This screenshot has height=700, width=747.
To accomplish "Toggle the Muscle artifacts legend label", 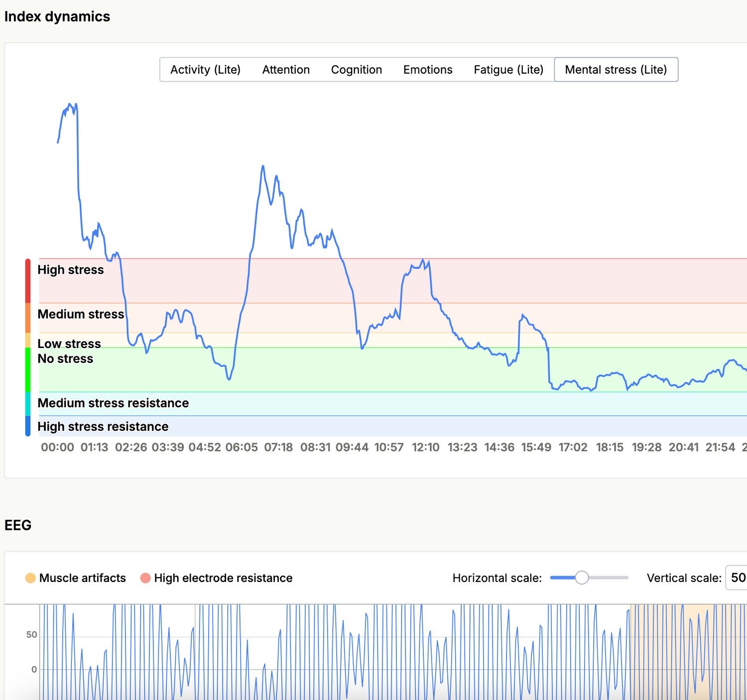I will coord(82,578).
